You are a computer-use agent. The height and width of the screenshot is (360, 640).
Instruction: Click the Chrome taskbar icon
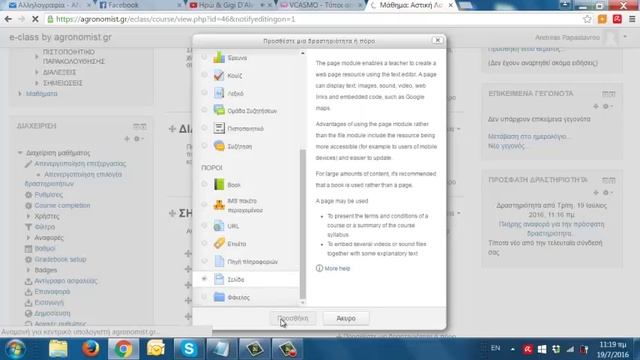click(x=123, y=349)
